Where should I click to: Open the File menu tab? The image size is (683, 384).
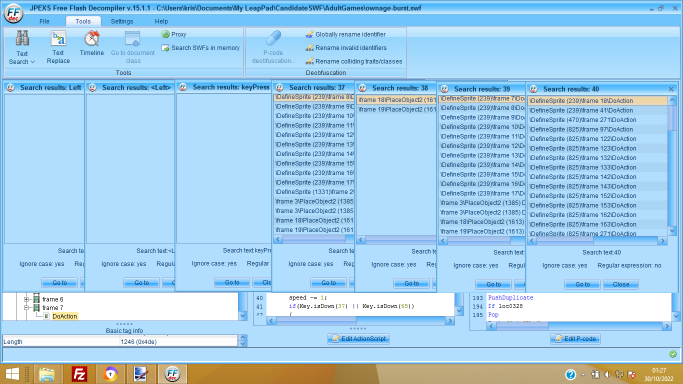click(44, 21)
